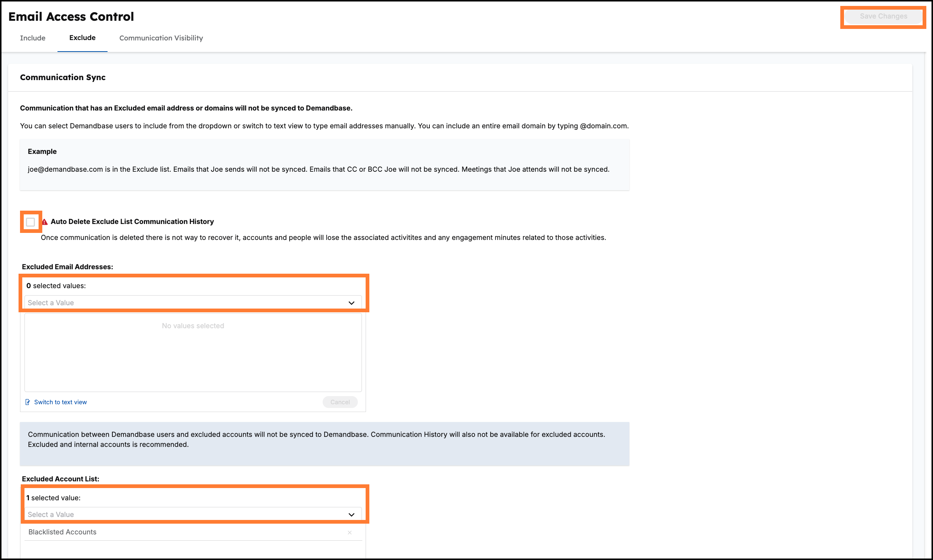This screenshot has width=933, height=560.
Task: Open the Excluded Email Addresses Select a Value dropdown
Action: [x=193, y=303]
